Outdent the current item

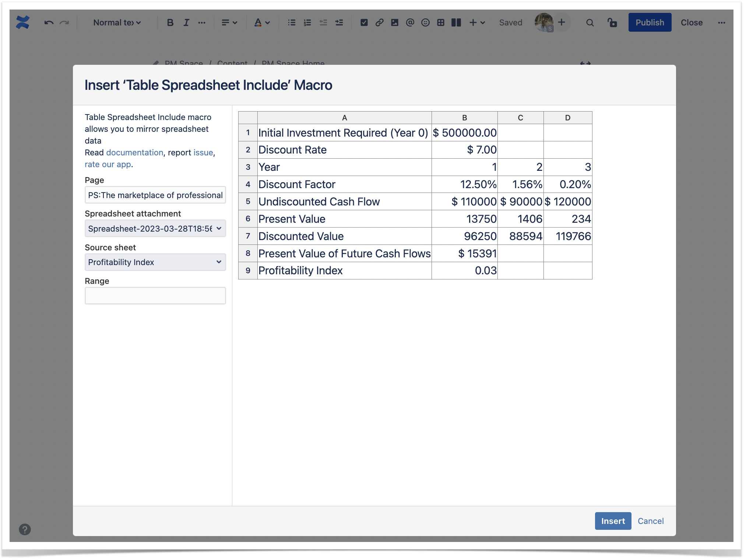pyautogui.click(x=323, y=23)
